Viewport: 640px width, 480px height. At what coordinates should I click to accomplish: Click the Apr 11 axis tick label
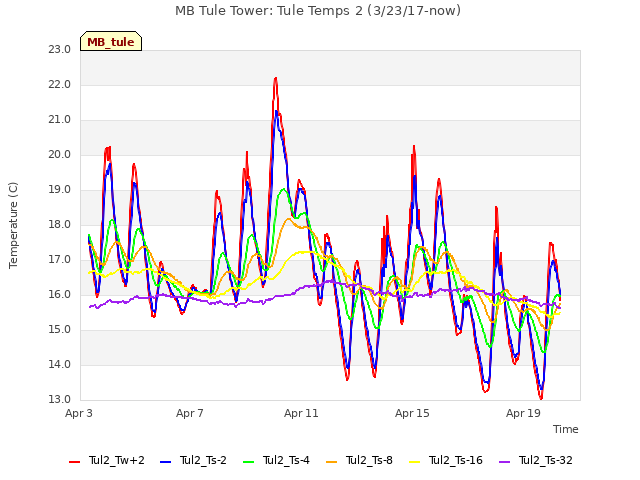coord(301,413)
